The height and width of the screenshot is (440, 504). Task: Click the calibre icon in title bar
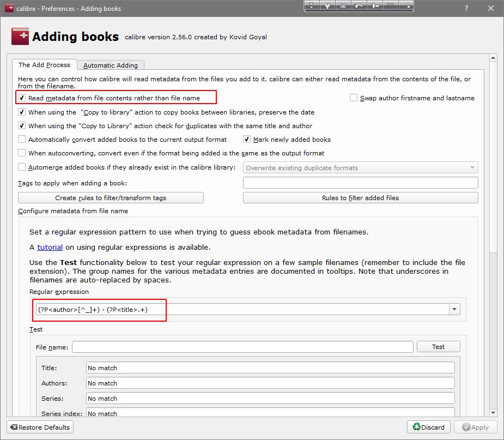[x=9, y=8]
